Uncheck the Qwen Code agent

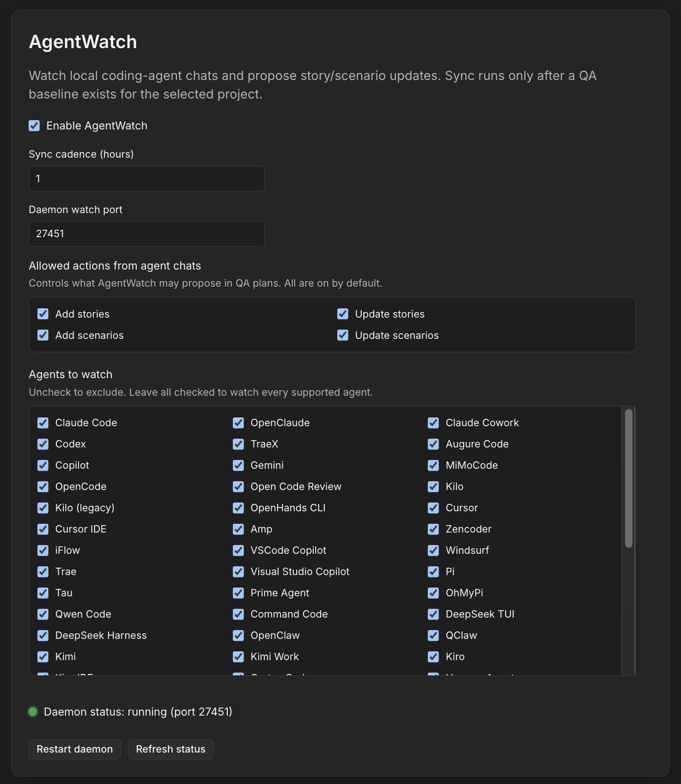coord(43,614)
